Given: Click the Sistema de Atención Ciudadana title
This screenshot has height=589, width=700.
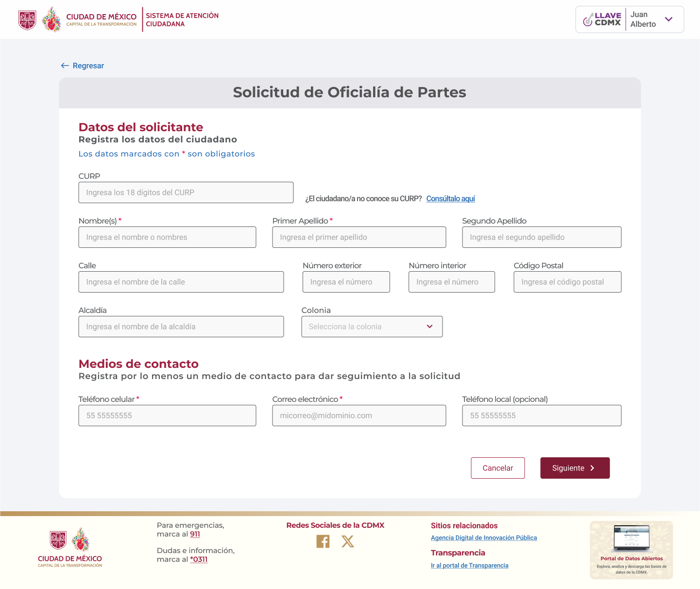Looking at the screenshot, I should click(x=182, y=19).
